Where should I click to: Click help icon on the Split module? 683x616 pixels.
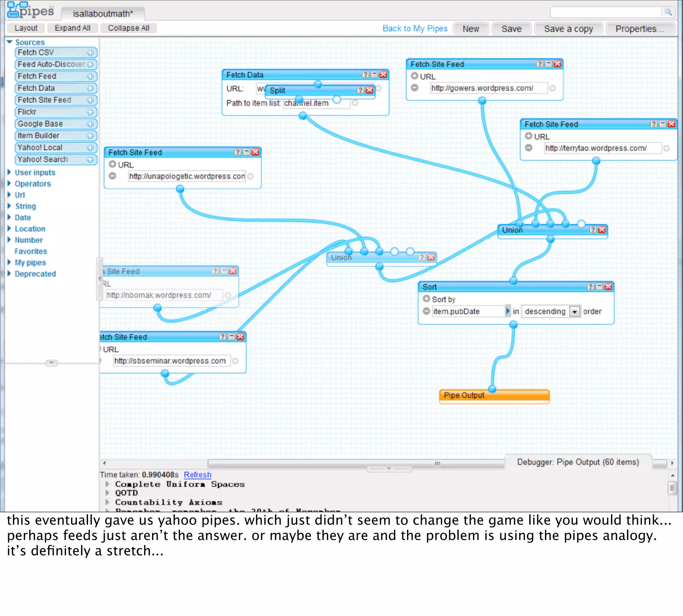pyautogui.click(x=360, y=90)
